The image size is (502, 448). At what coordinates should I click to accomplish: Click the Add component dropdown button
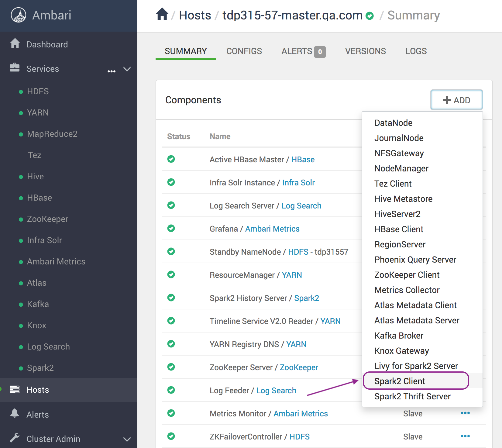coord(456,100)
